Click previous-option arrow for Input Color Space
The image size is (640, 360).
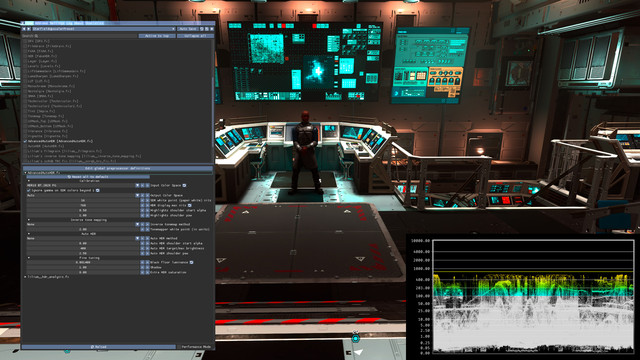click(142, 185)
